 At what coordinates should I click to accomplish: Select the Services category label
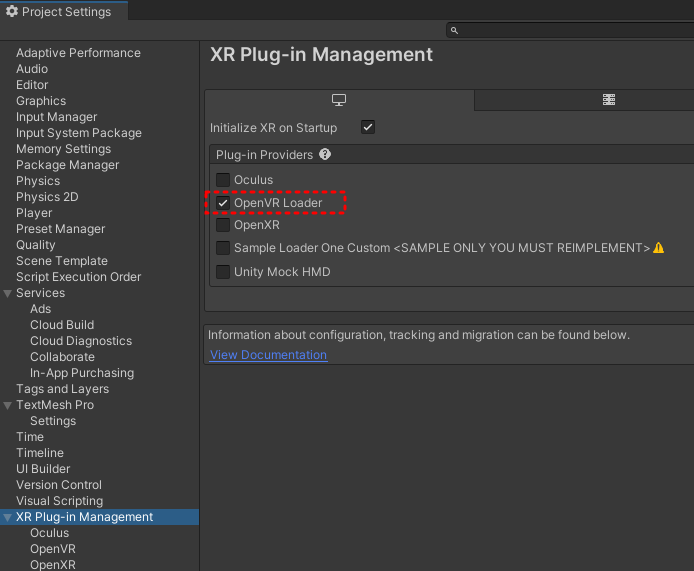point(40,293)
